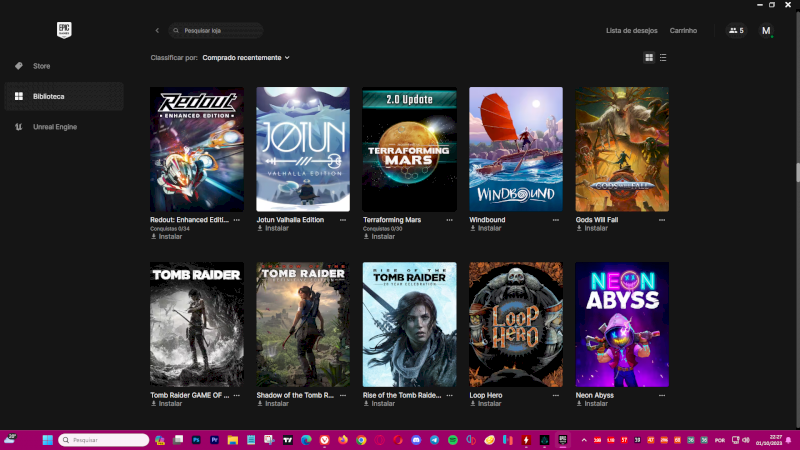
Task: Open Lista de desejos
Action: pos(631,31)
